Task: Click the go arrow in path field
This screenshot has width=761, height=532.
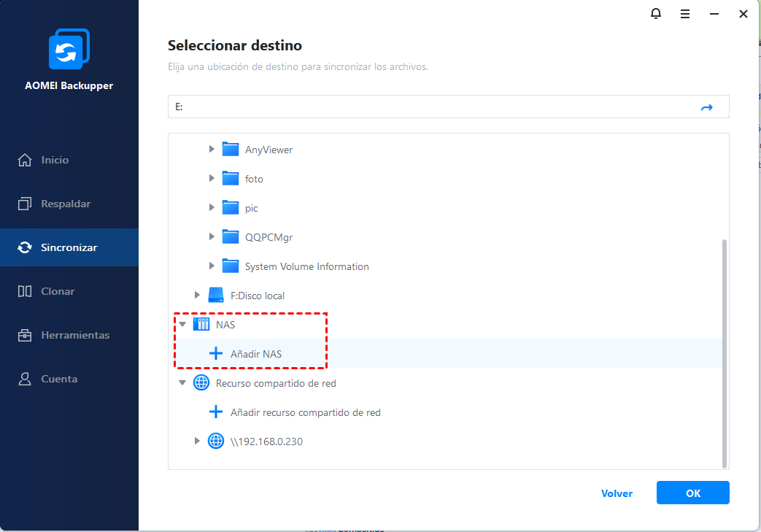Action: pos(706,107)
